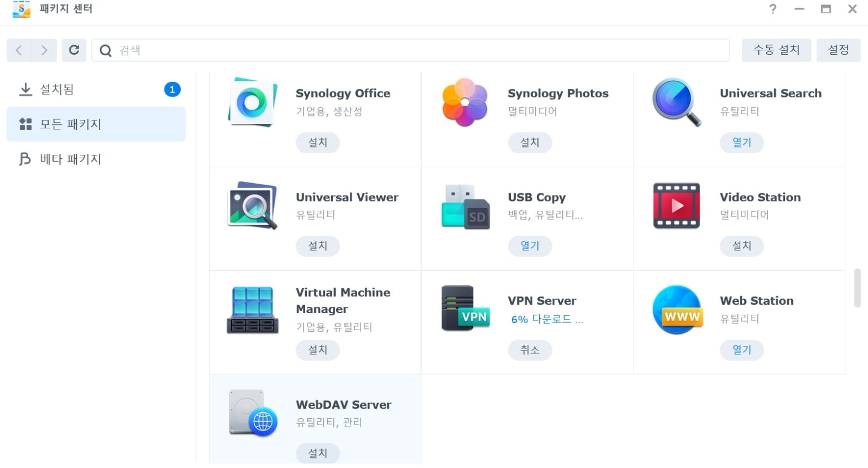868x468 pixels.
Task: Click the VPN Server title text
Action: [x=542, y=301]
